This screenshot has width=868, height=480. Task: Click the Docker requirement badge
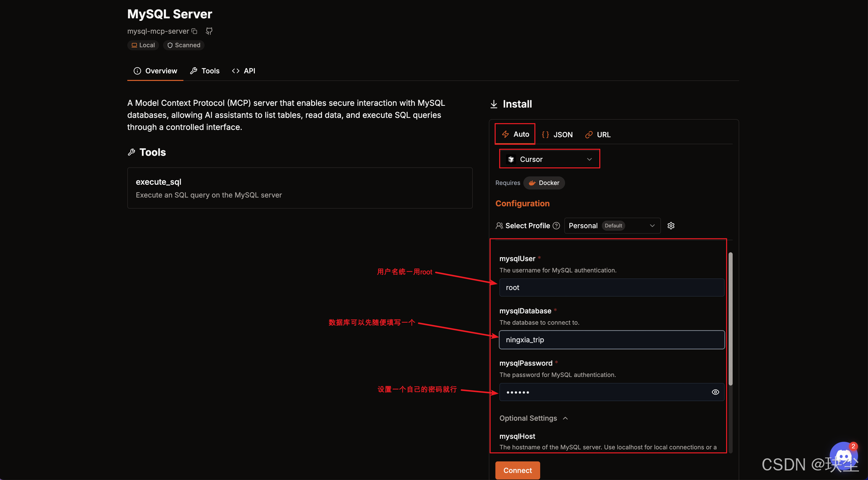point(544,183)
